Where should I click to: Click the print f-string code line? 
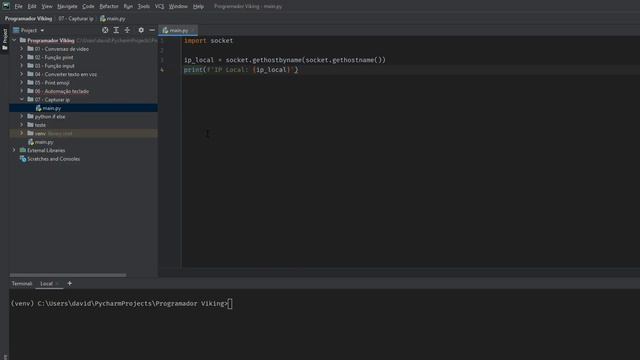241,70
